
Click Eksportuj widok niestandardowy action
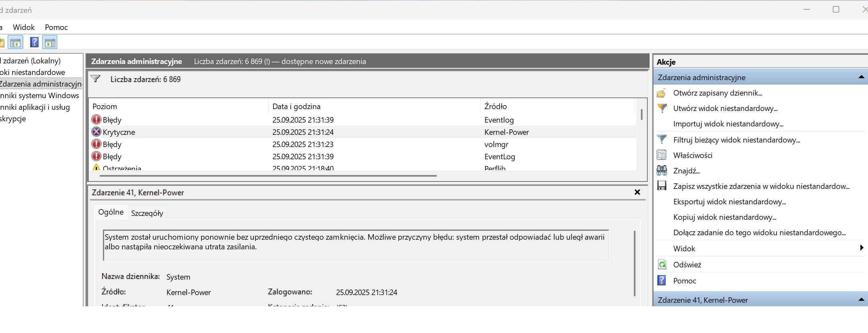[729, 202]
